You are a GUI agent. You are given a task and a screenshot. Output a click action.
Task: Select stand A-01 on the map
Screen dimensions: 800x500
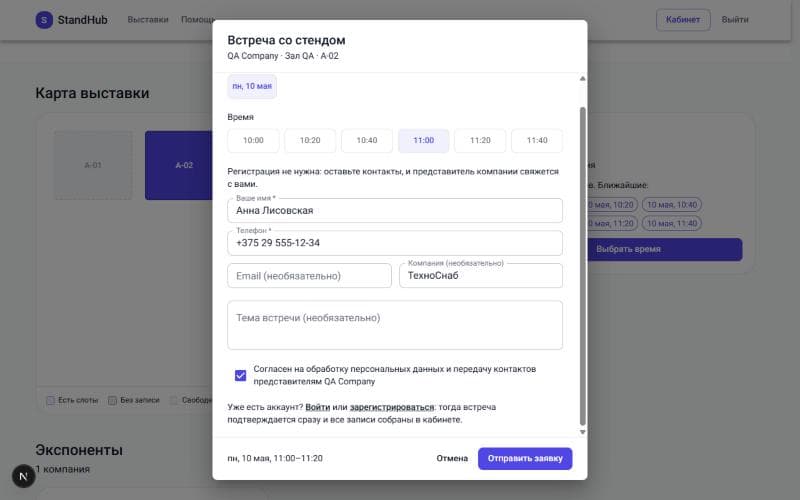[93, 165]
